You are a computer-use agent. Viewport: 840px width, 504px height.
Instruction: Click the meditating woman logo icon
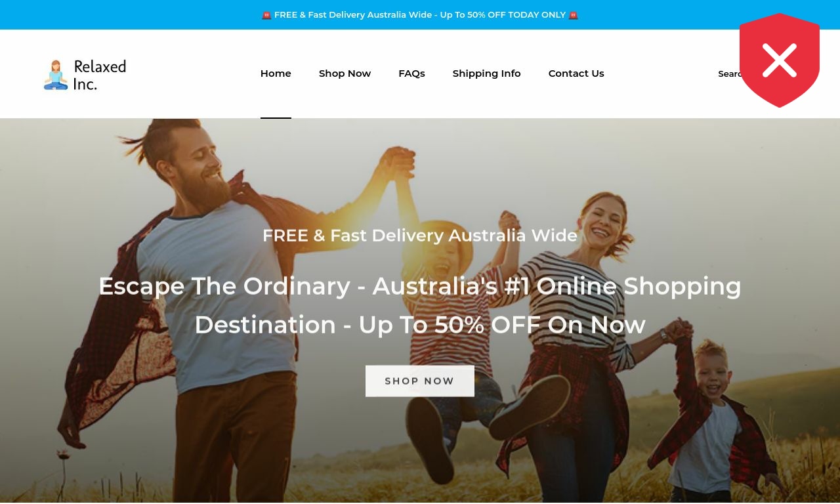(56, 75)
